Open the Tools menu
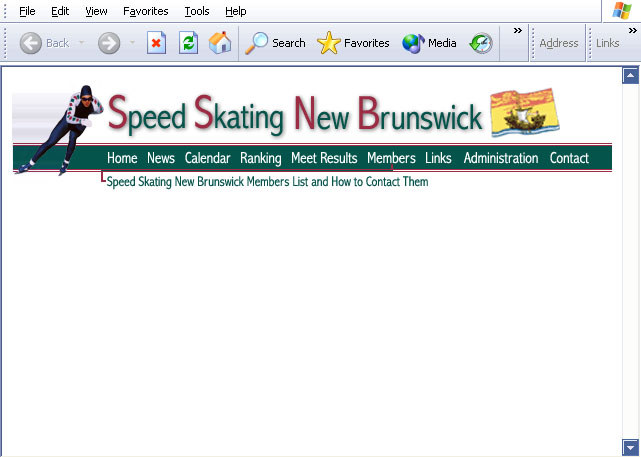This screenshot has height=457, width=641. point(197,11)
